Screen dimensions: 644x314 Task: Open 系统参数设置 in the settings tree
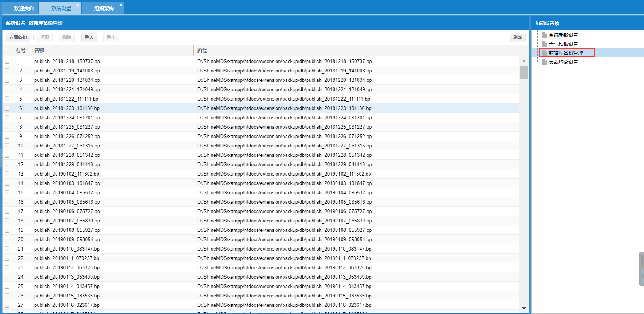pyautogui.click(x=563, y=35)
